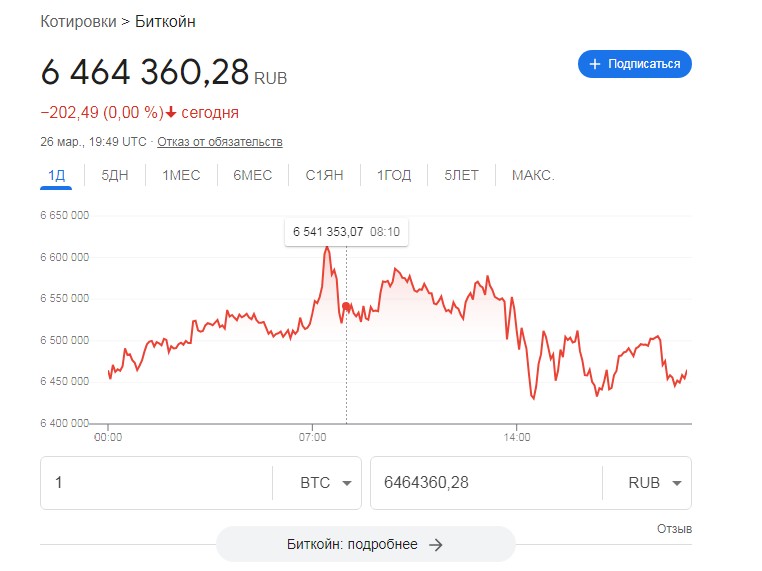
Task: Click the red data point on chart
Action: (x=346, y=306)
